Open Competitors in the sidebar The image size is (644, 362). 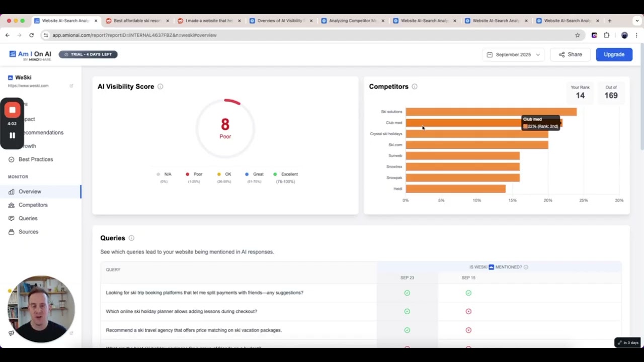pyautogui.click(x=33, y=205)
